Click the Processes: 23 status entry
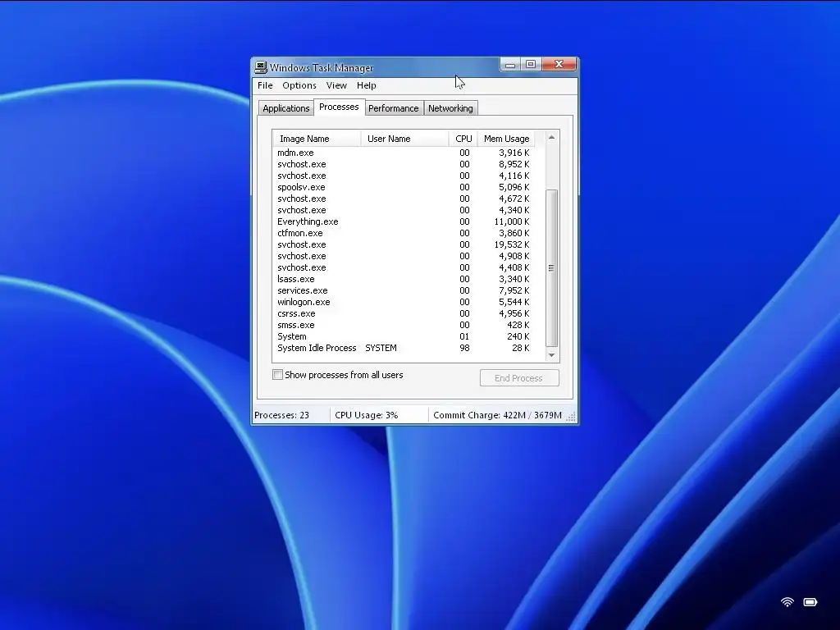840x630 pixels. [282, 415]
